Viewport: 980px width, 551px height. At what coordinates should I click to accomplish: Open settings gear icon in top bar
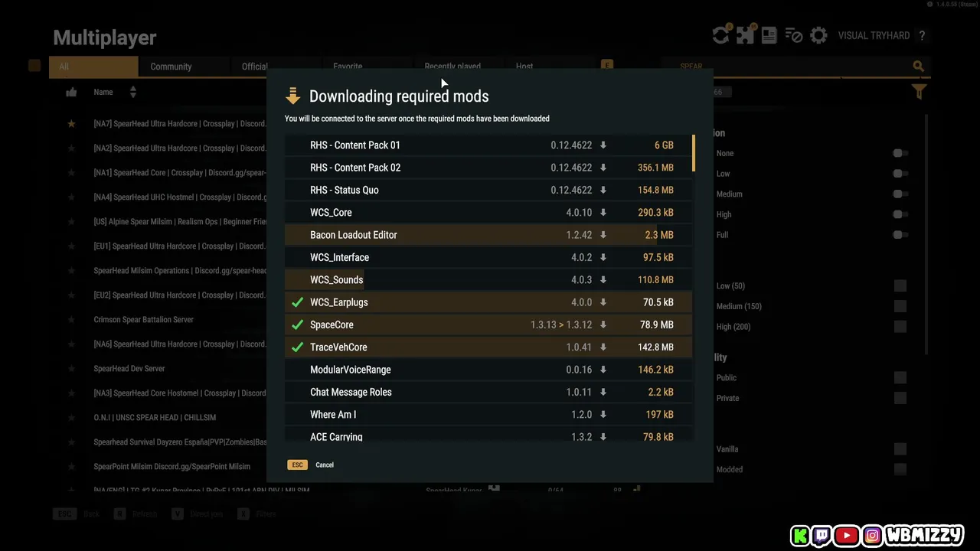(818, 35)
